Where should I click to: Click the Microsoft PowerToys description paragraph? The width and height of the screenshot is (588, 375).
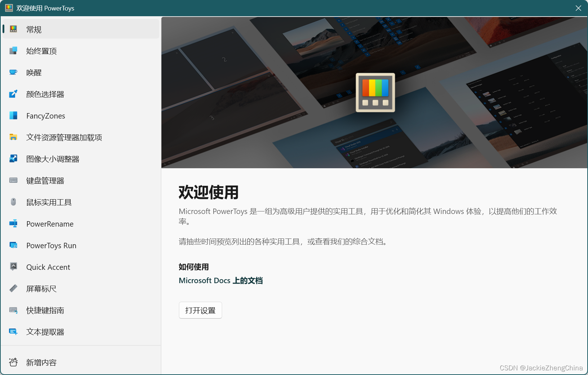(x=368, y=216)
